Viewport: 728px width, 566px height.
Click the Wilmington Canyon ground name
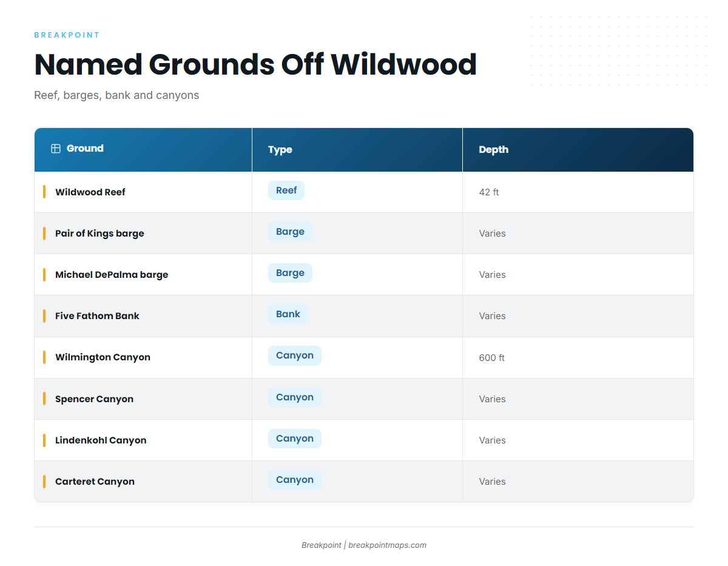point(103,357)
